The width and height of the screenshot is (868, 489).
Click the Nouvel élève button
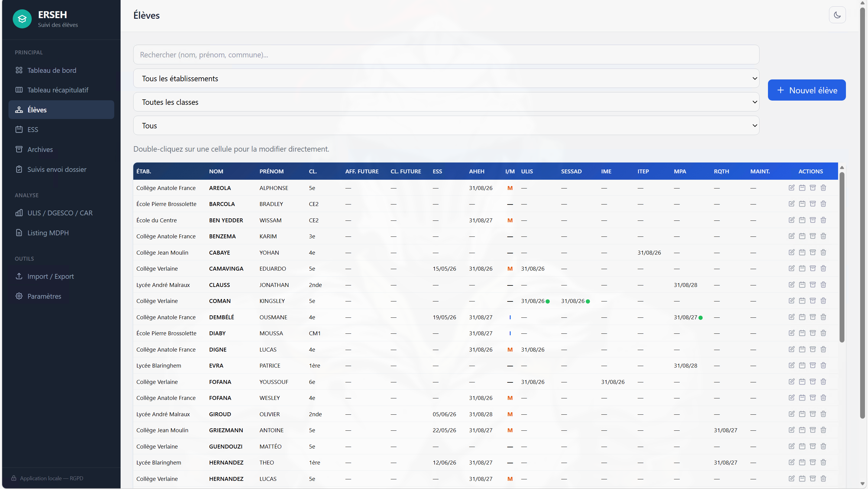point(807,90)
